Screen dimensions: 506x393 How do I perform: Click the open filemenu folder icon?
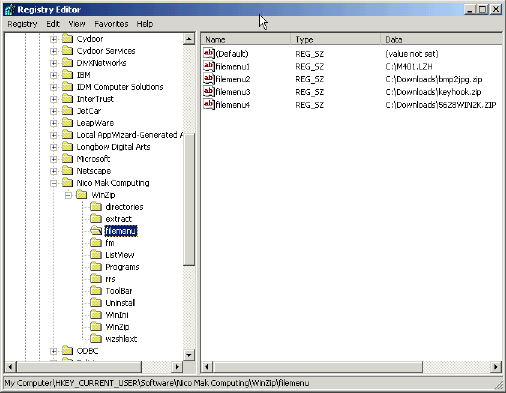click(96, 231)
